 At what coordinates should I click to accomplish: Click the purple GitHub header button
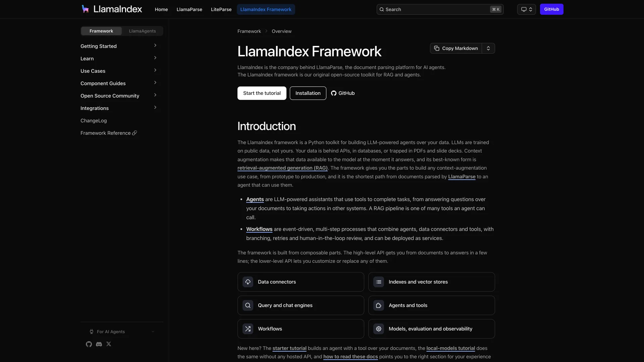click(x=552, y=9)
